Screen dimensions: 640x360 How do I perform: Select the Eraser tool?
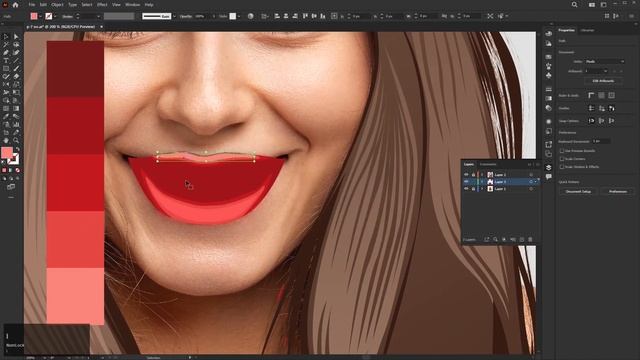16,76
